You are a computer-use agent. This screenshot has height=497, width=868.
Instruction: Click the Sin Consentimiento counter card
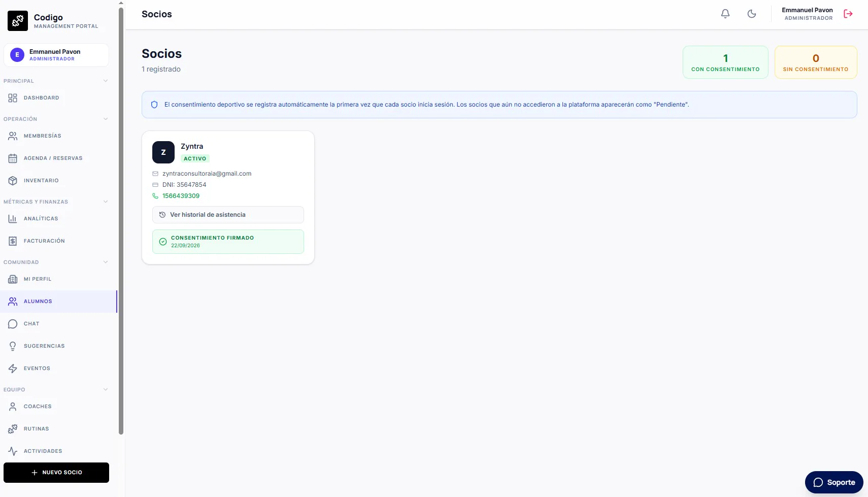(816, 62)
